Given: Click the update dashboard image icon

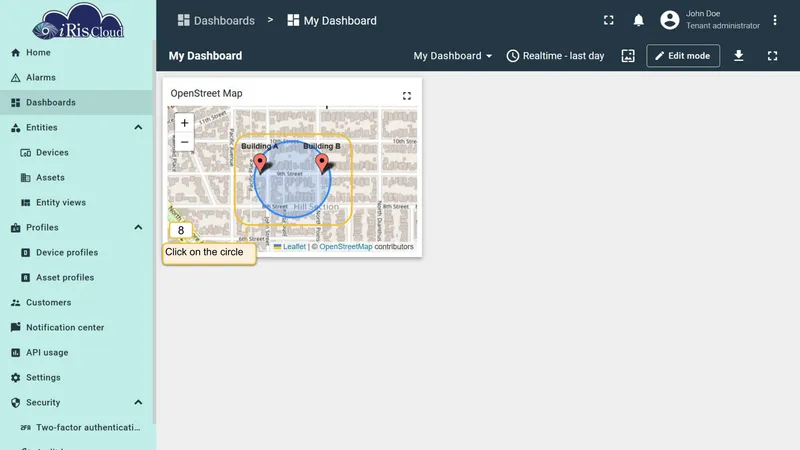Looking at the screenshot, I should [628, 56].
